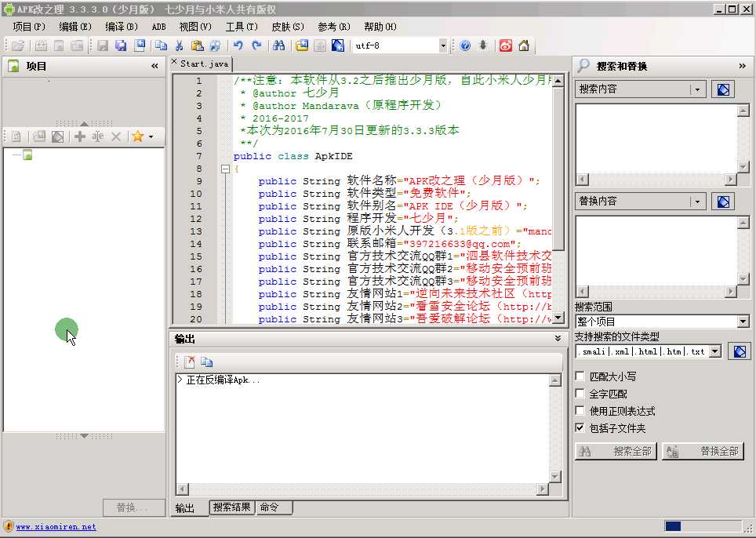Clear the replace content with eraser icon
This screenshot has height=538, width=756.
point(723,202)
